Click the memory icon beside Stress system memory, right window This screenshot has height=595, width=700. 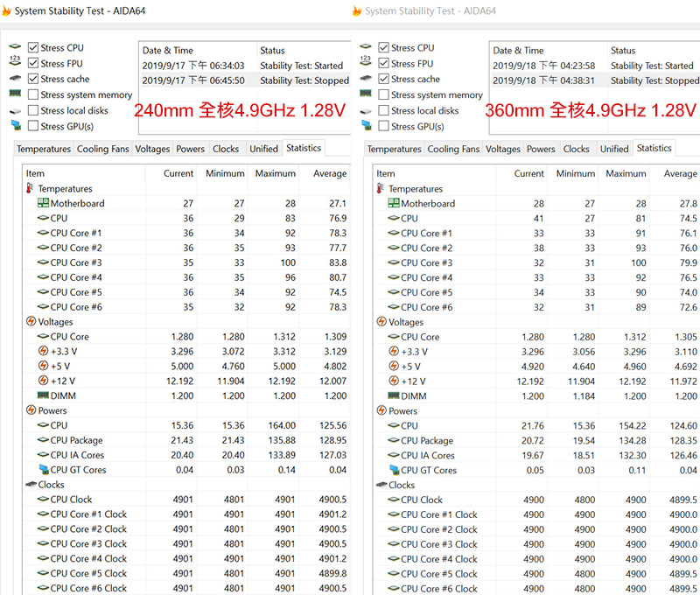pyautogui.click(x=366, y=94)
